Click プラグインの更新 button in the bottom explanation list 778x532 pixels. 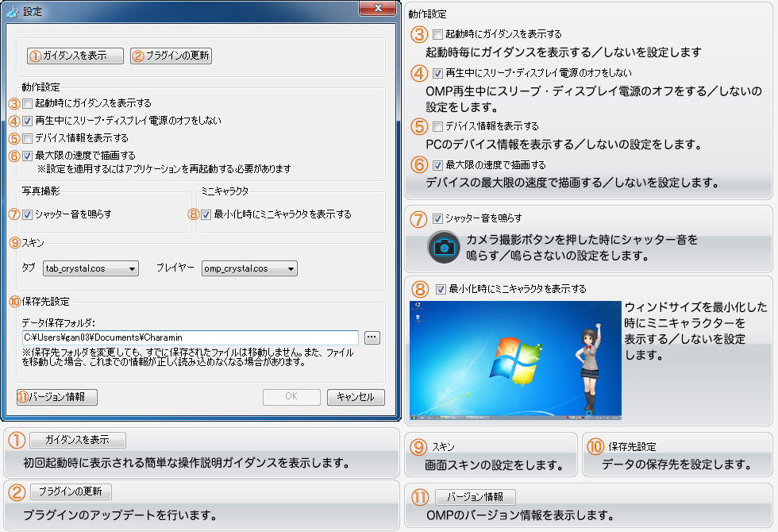click(71, 492)
